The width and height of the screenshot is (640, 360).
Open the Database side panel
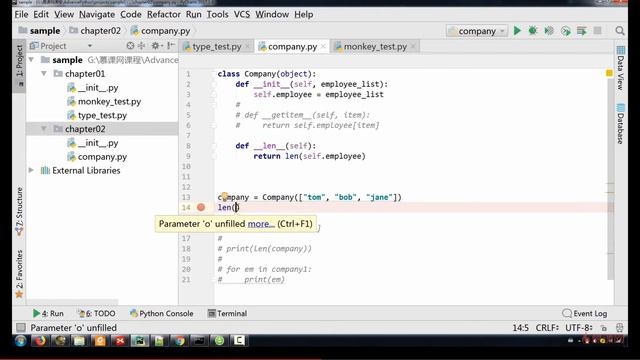pyautogui.click(x=620, y=124)
